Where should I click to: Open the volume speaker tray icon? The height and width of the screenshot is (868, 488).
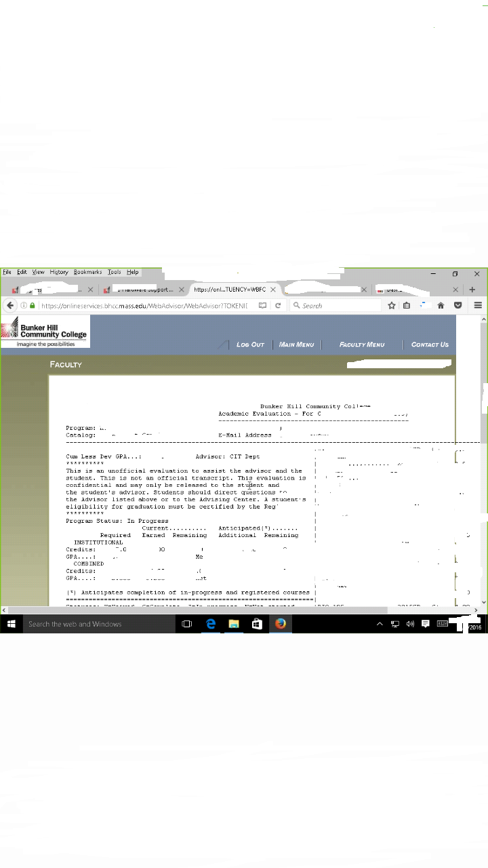410,624
